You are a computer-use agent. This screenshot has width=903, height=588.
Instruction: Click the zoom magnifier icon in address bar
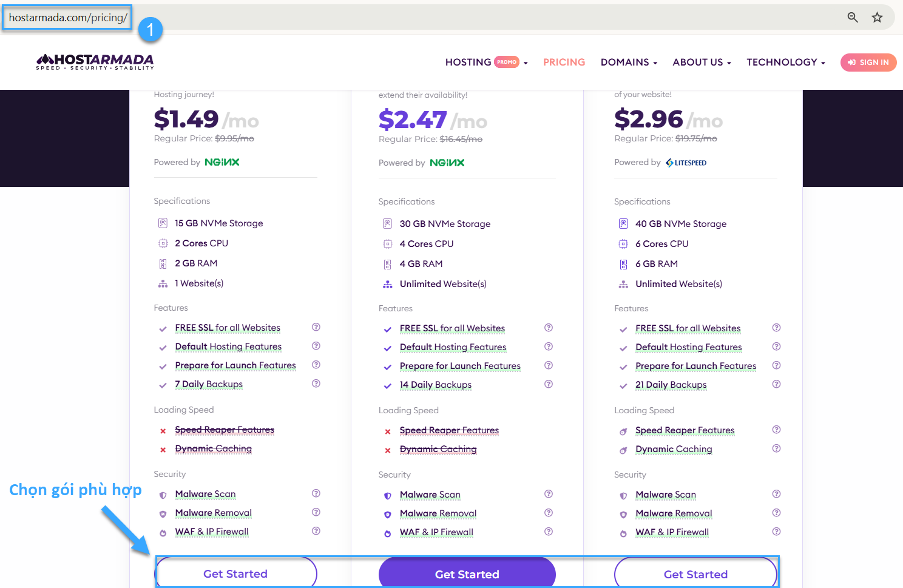[853, 18]
